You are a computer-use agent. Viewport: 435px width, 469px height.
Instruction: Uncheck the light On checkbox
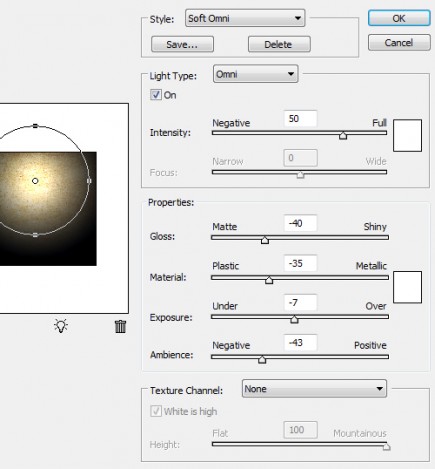click(156, 95)
